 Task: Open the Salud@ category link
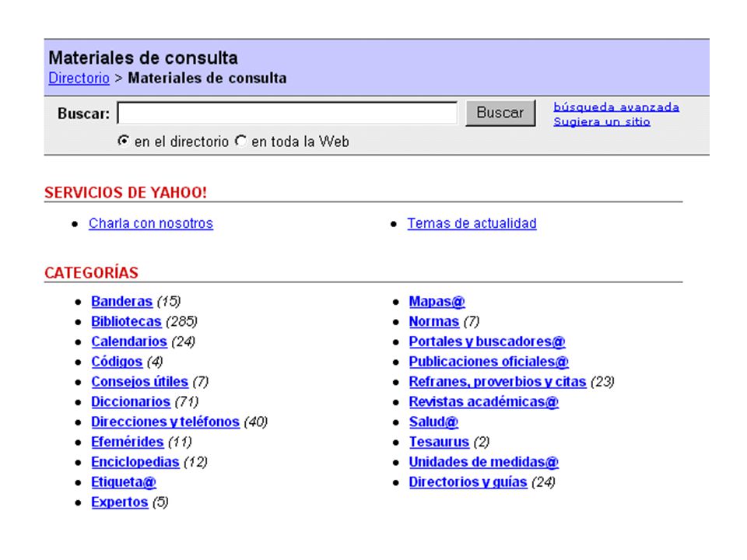433,422
